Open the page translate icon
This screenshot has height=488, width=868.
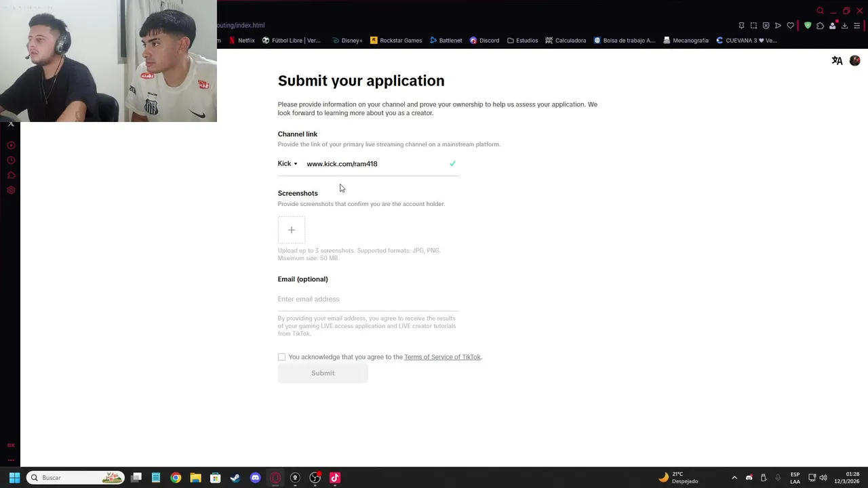pos(837,60)
